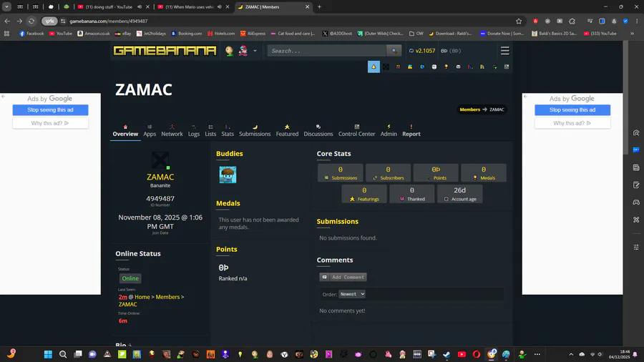The image size is (644, 362).
Task: Click the 26d Account age stat
Action: pos(459,194)
